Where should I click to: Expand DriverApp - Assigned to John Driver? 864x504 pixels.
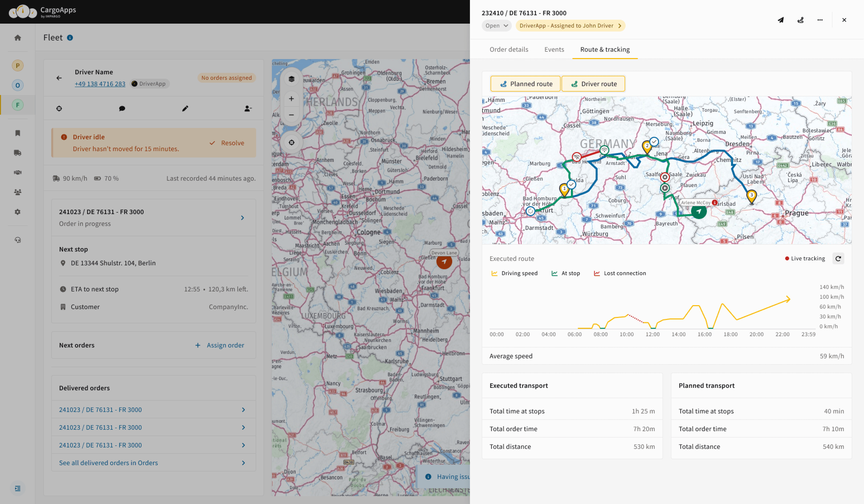point(570,26)
